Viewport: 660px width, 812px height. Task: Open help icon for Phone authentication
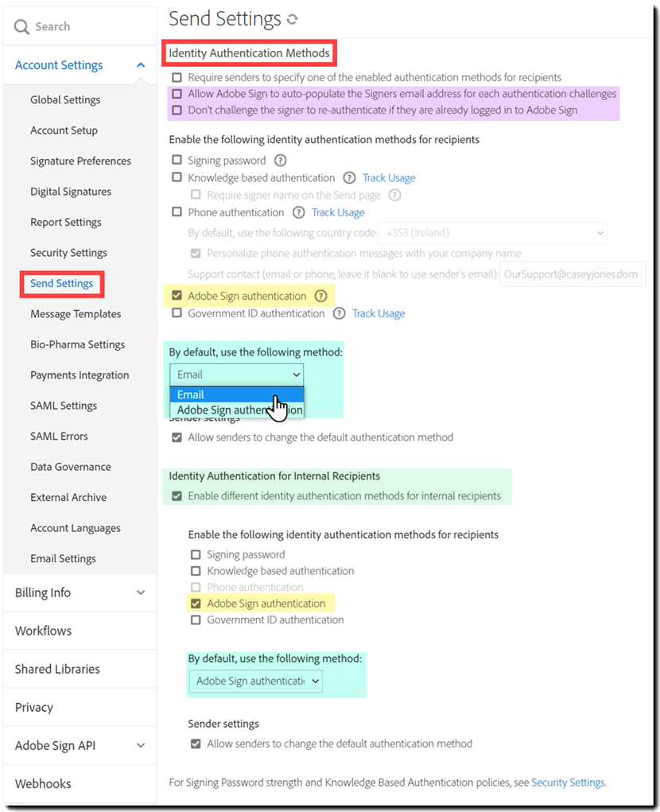click(299, 212)
